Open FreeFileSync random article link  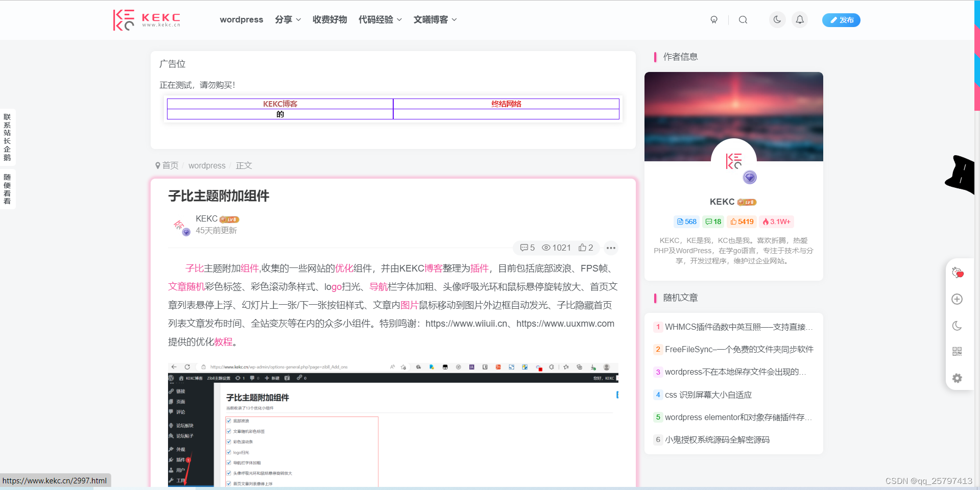739,349
